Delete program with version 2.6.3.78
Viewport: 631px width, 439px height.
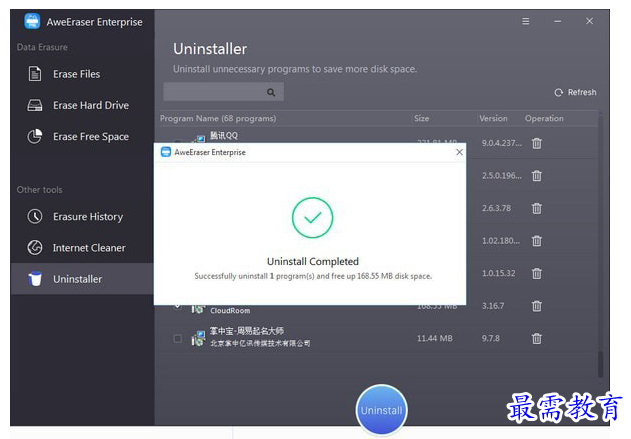click(537, 208)
